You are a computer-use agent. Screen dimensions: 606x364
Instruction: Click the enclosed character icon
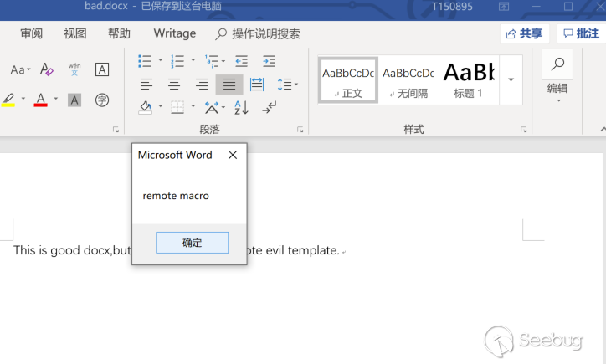(102, 100)
